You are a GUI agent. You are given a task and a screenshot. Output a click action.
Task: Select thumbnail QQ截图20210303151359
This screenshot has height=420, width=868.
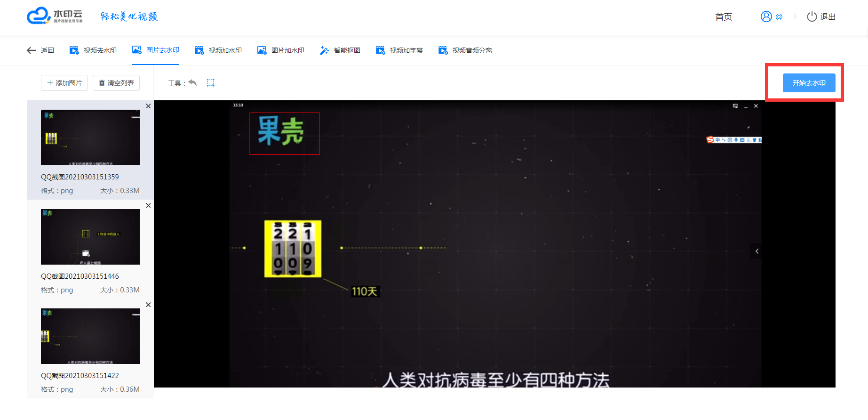(x=90, y=137)
